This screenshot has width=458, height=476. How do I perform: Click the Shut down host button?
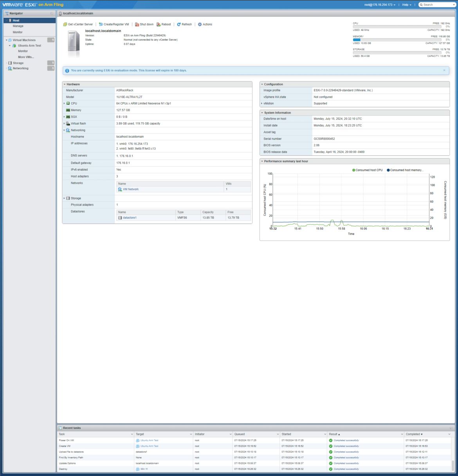[144, 24]
